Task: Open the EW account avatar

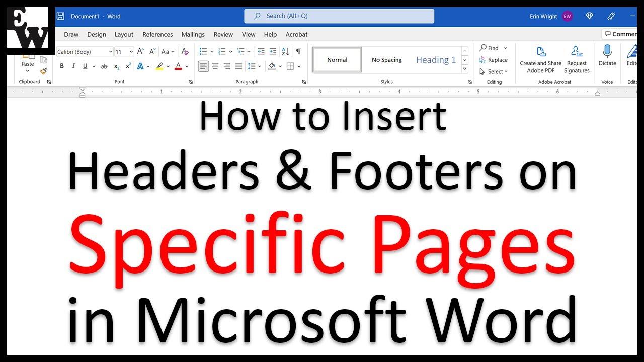Action: 568,16
